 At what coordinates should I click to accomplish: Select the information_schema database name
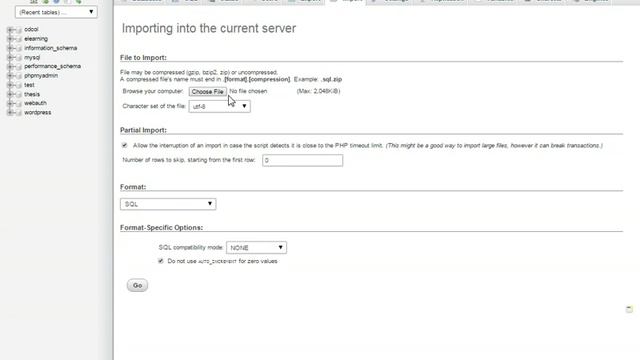coord(51,48)
